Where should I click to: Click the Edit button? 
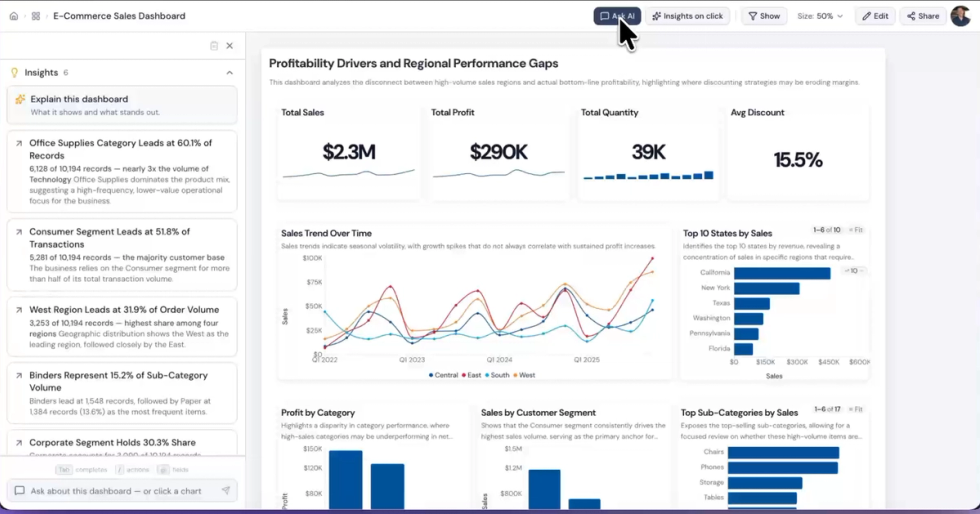click(x=875, y=16)
